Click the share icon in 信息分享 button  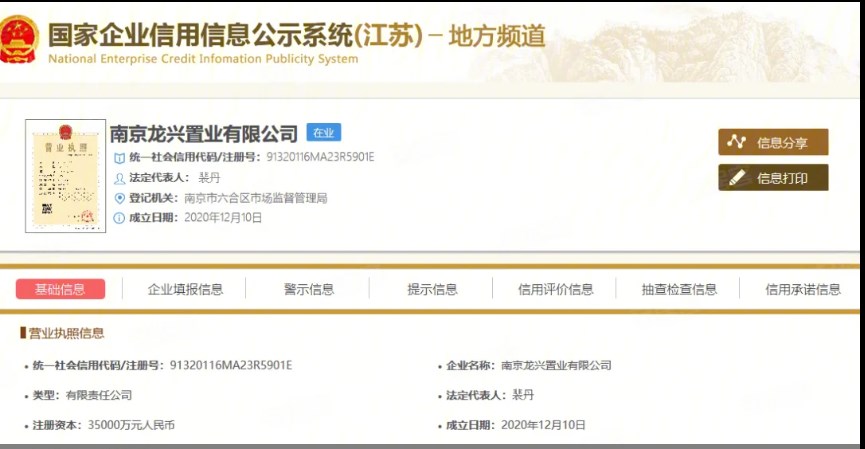click(x=737, y=142)
